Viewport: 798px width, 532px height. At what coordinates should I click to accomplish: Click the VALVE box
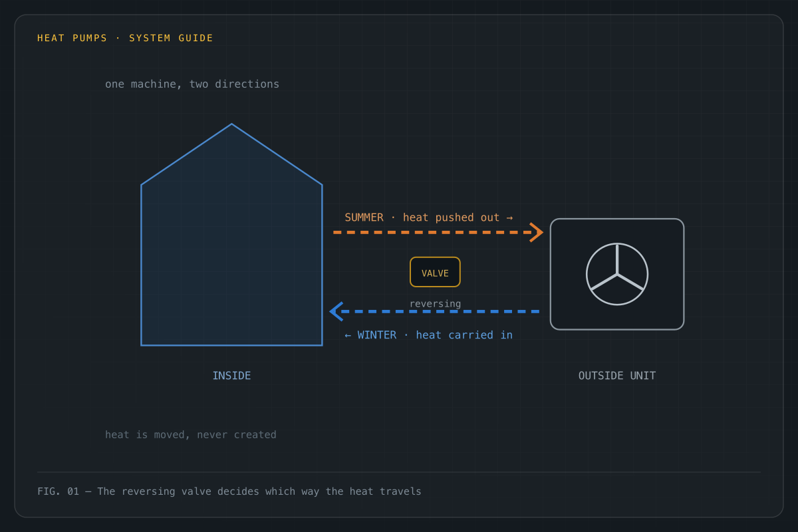tap(435, 272)
